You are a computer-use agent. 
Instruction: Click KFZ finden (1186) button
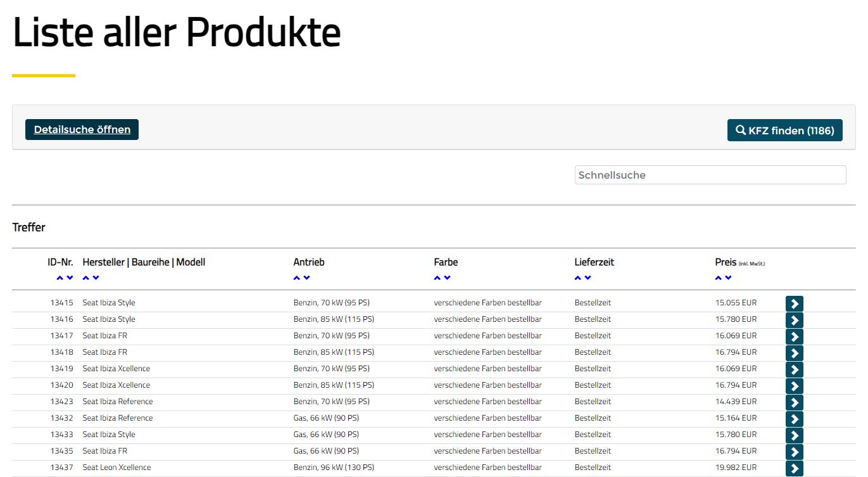[784, 130]
